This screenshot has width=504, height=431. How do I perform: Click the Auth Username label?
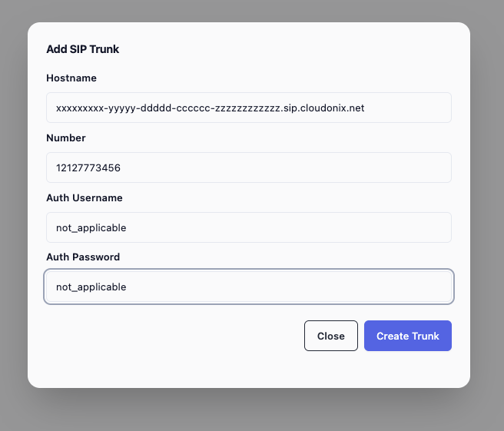[x=85, y=197]
